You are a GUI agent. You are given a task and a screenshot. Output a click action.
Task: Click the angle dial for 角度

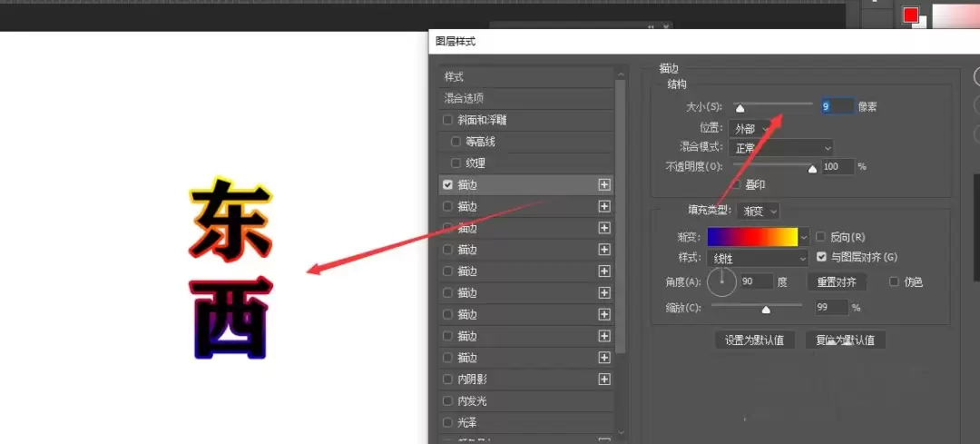coord(722,282)
